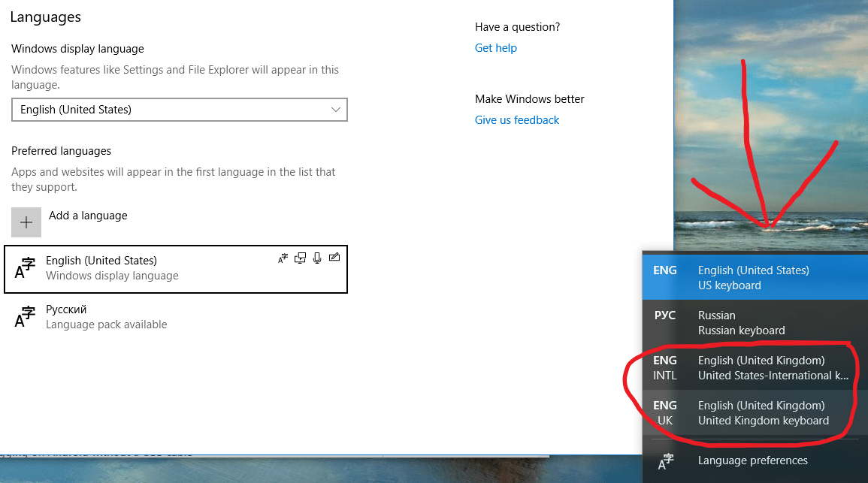This screenshot has height=483, width=868.
Task: Click the handwriting pen icon on English entry
Action: click(334, 257)
